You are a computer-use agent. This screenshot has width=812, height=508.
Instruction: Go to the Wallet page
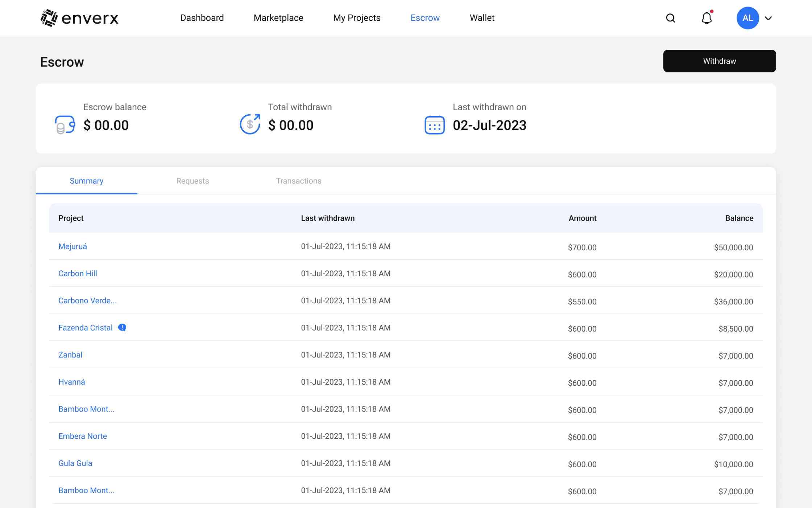point(482,18)
